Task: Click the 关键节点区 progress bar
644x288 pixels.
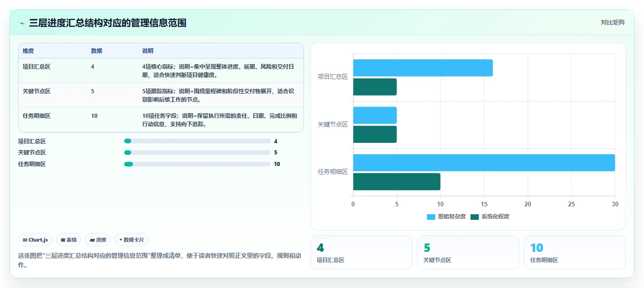Action: 197,153
